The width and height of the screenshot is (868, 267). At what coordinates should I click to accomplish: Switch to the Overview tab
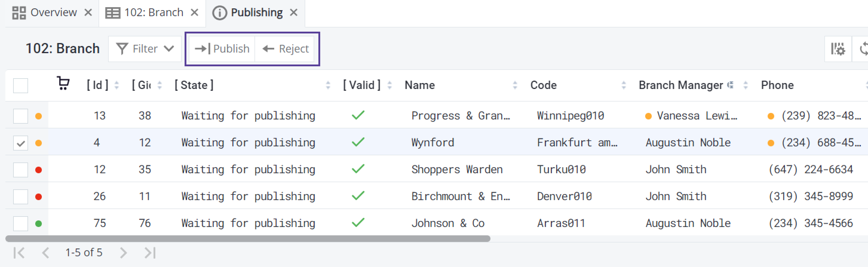click(53, 13)
